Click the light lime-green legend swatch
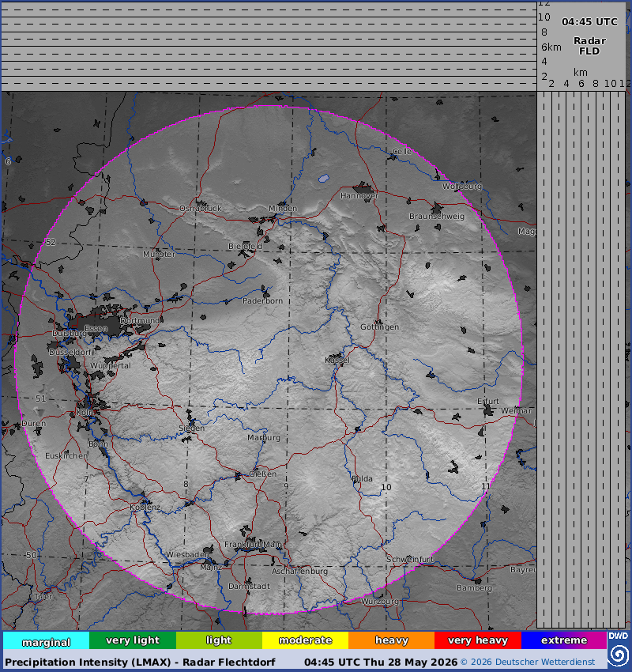The image size is (632, 672). pos(219,640)
